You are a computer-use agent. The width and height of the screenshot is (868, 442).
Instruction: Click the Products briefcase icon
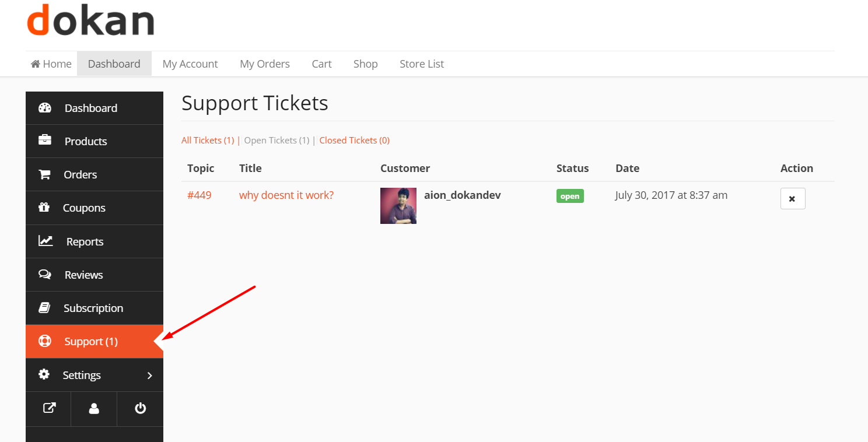click(x=45, y=141)
